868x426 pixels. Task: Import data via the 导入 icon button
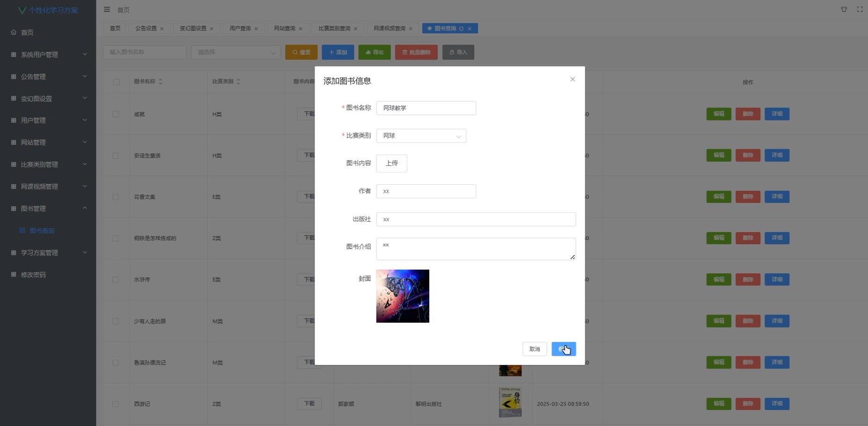click(458, 52)
